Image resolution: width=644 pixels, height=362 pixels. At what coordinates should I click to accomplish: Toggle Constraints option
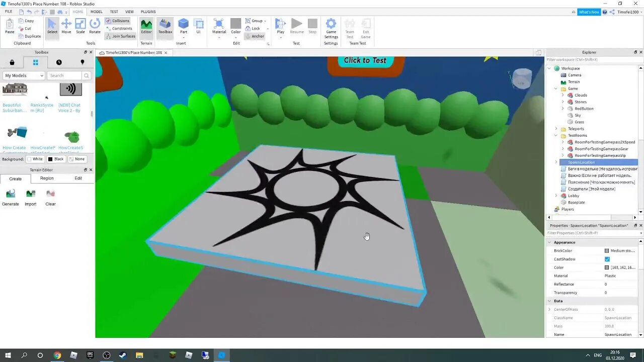coord(119,29)
